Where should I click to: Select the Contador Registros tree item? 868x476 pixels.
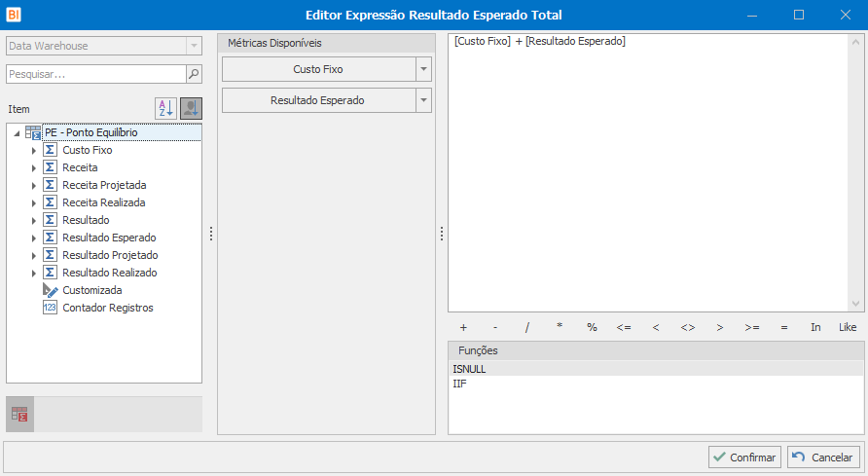coord(108,308)
